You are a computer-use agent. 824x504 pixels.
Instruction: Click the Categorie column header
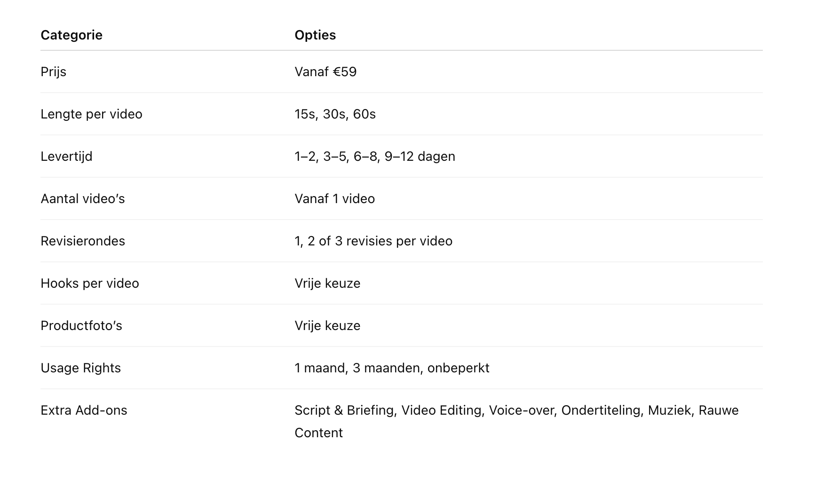(x=71, y=35)
